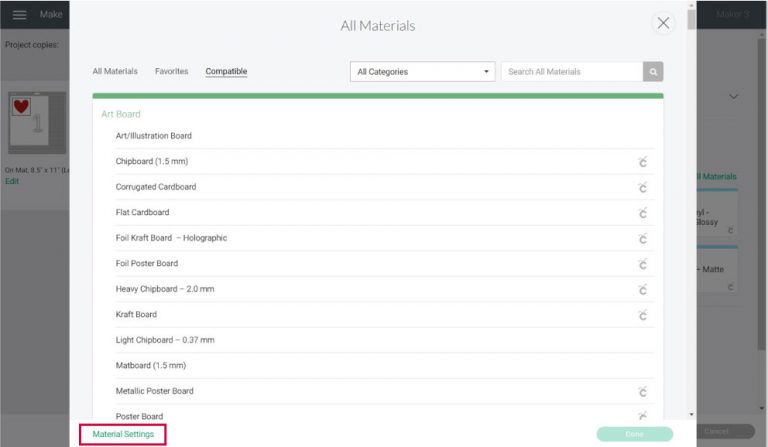This screenshot has width=768, height=447.
Task: Click the Cricut icon beside Kraft Board
Action: coord(643,315)
